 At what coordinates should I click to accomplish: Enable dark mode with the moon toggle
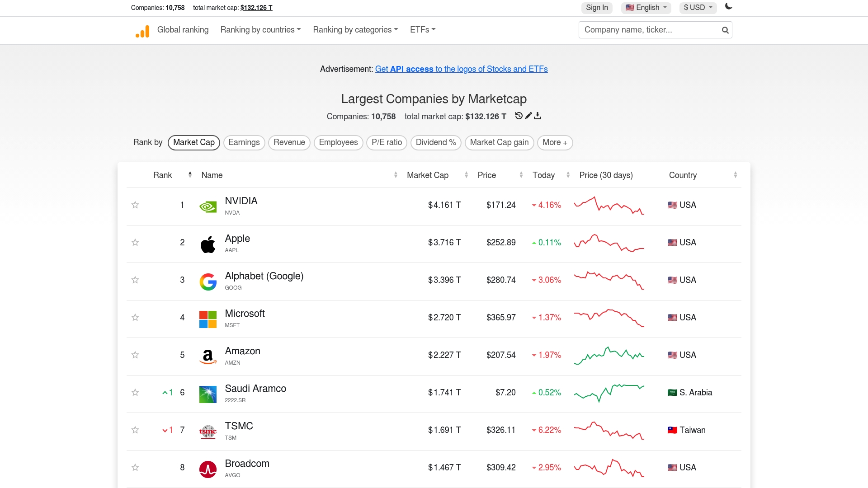click(x=728, y=7)
